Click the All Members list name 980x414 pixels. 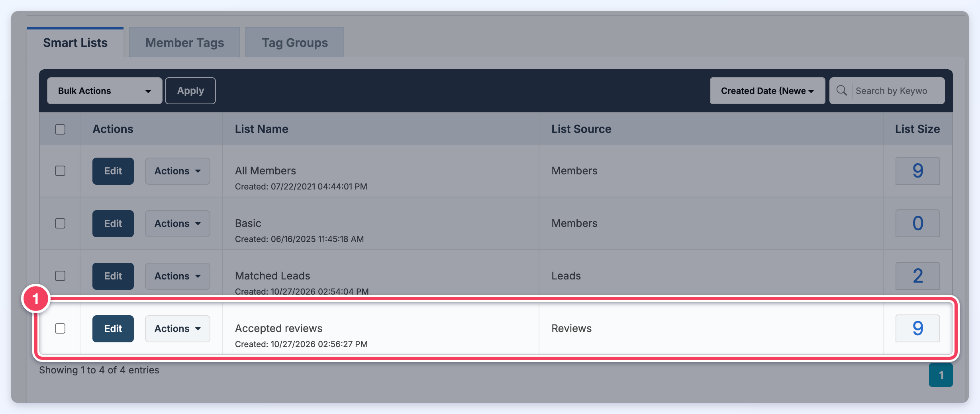pyautogui.click(x=265, y=171)
